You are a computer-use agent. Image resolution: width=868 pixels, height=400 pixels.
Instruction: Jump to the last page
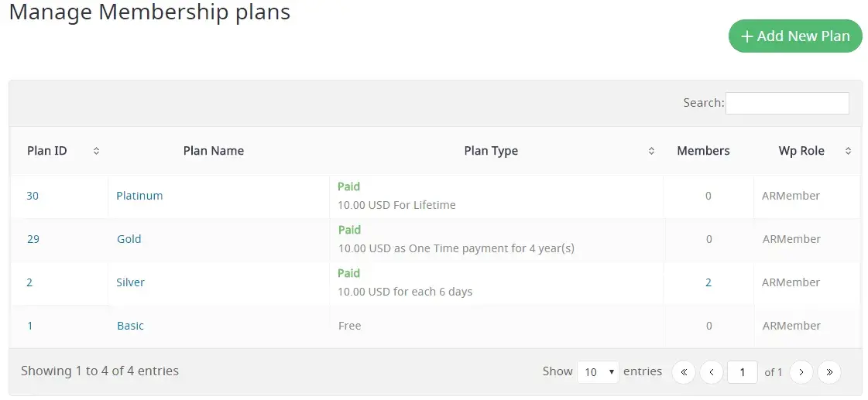829,372
